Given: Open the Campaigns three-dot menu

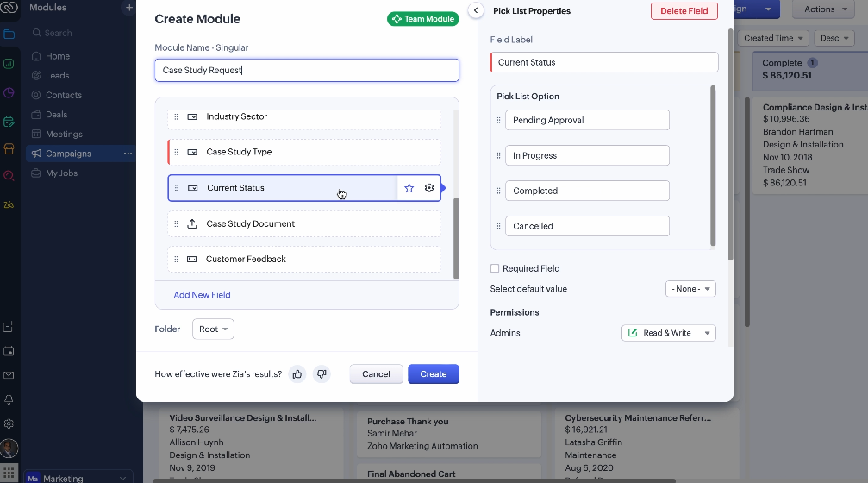Looking at the screenshot, I should [128, 154].
